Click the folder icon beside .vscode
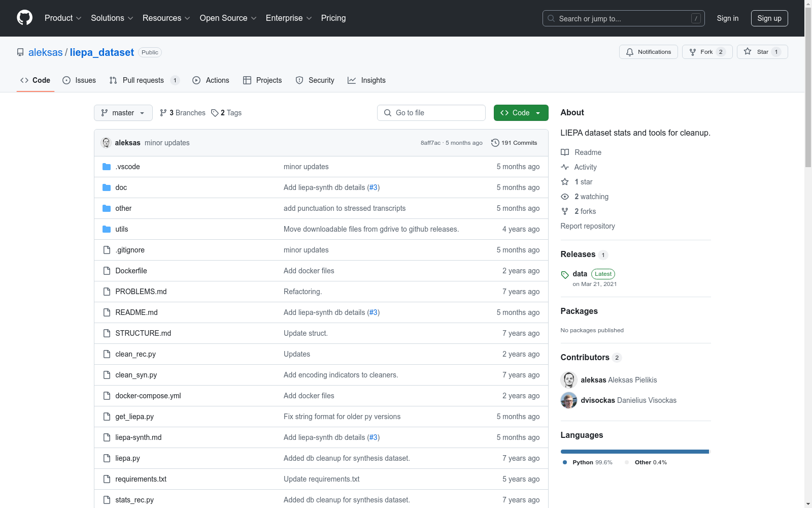 click(107, 167)
